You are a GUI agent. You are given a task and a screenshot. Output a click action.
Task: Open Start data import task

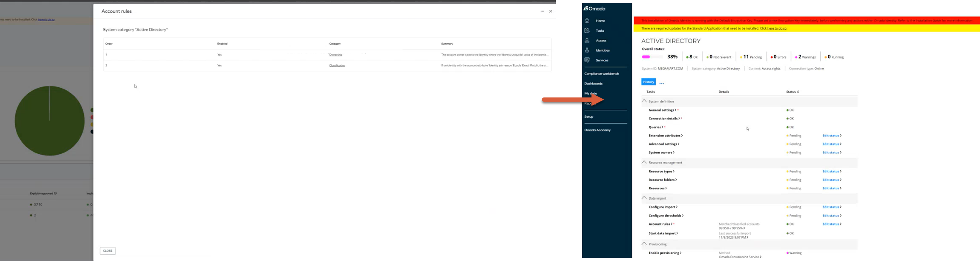[663, 233]
